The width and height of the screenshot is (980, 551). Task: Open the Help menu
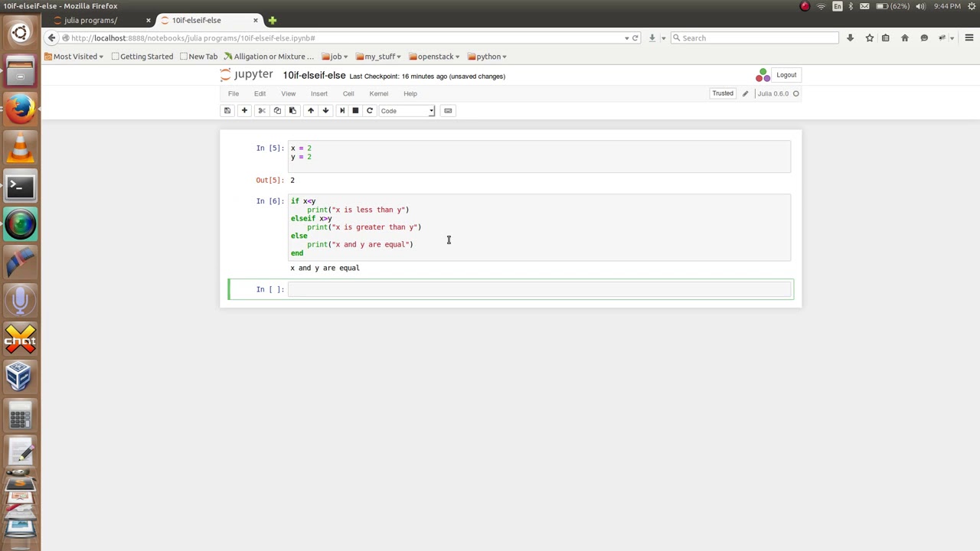pos(410,93)
